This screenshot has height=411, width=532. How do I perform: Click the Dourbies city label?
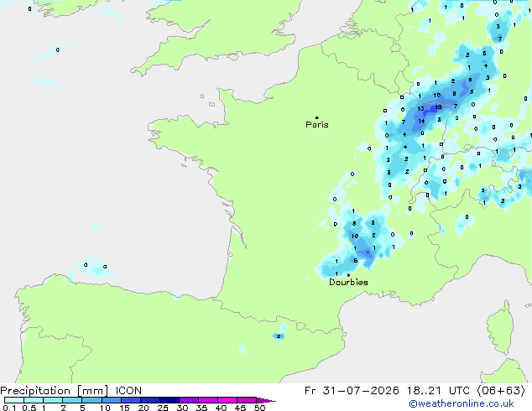click(348, 282)
